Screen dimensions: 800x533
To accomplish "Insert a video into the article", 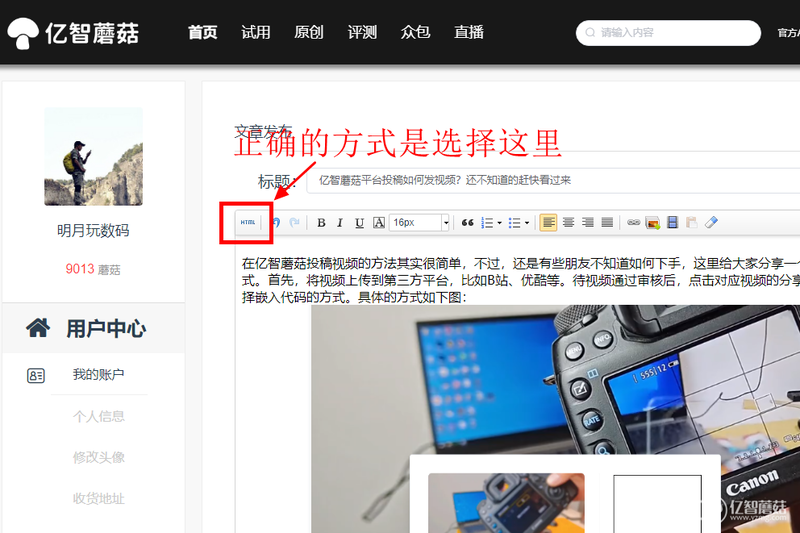I will [672, 222].
